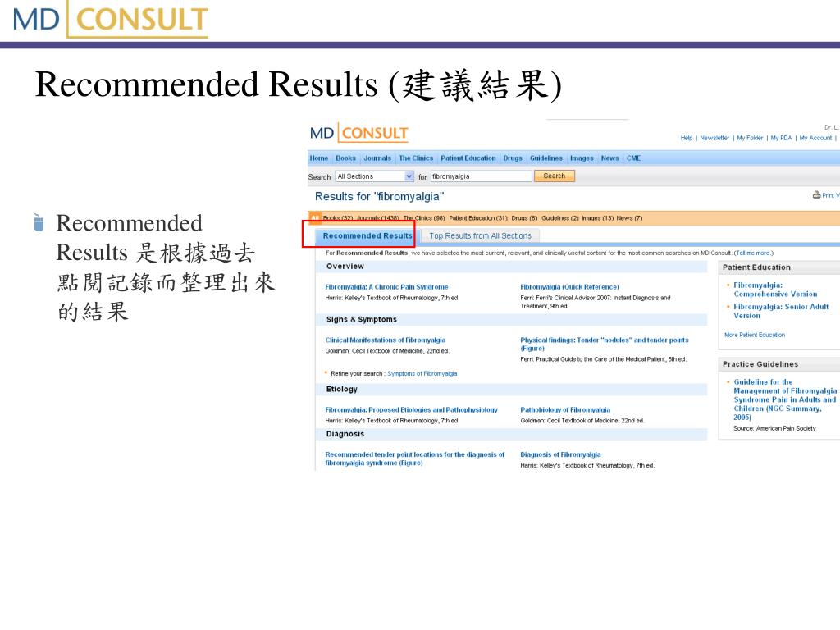Screen dimensions: 840x630
Task: Open the News navigation tab
Action: (x=609, y=158)
